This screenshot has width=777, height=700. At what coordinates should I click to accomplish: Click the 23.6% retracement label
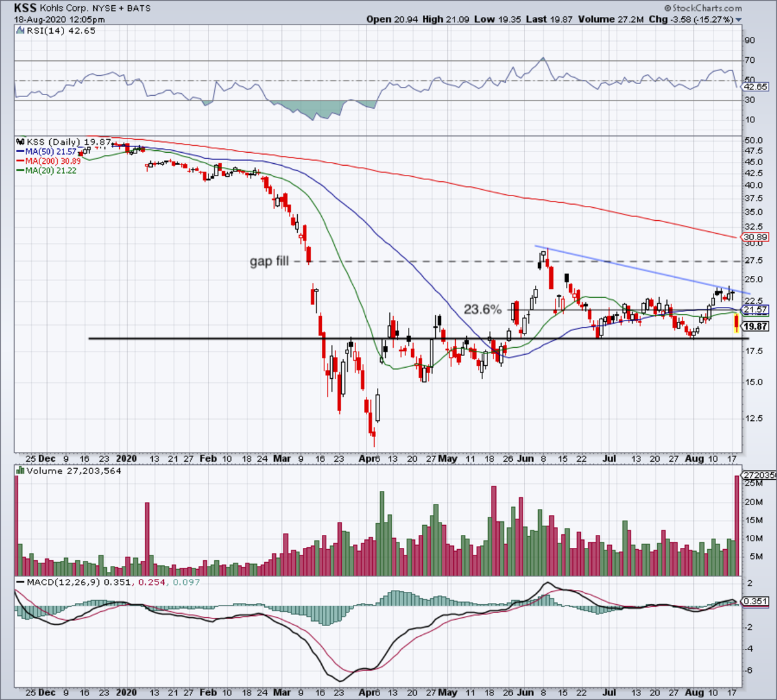482,310
